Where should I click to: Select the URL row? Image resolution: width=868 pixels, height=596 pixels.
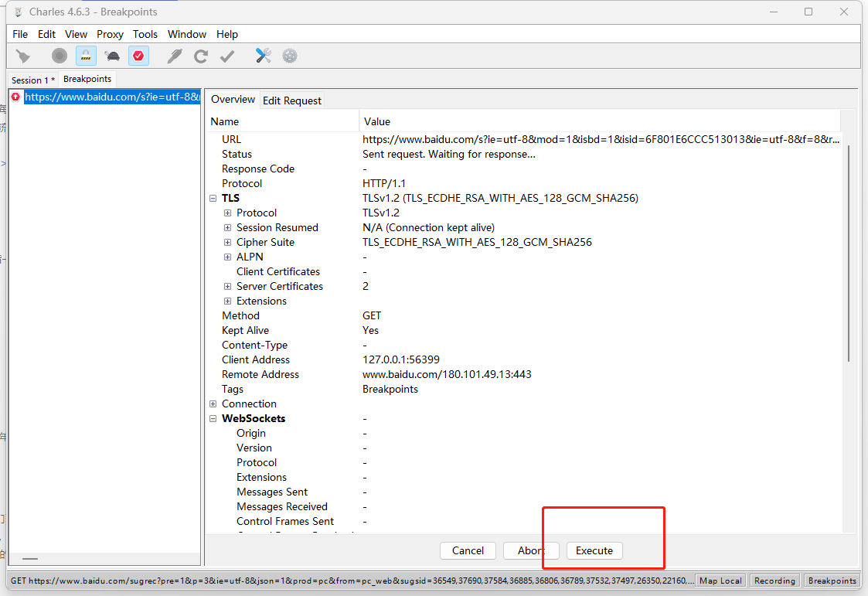524,139
